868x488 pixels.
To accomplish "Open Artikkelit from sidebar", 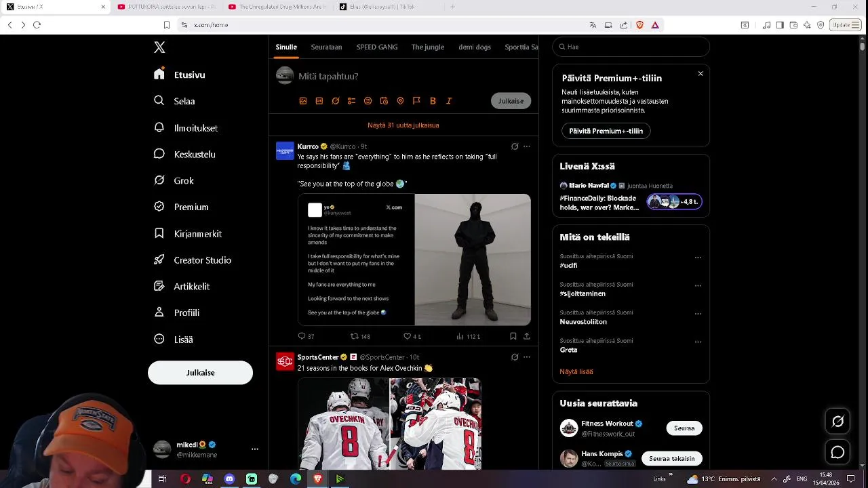I will (182, 286).
